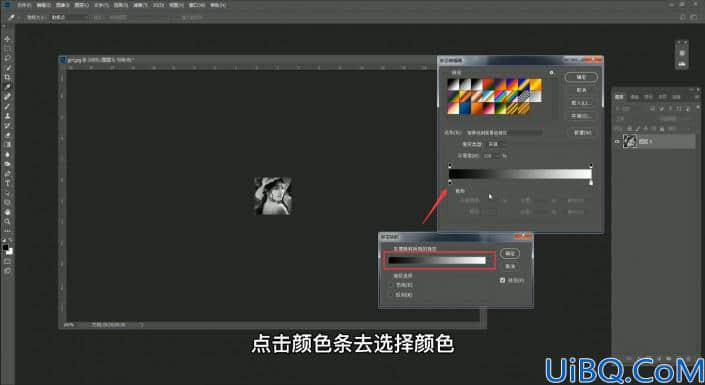This screenshot has height=385, width=705.
Task: Select the Crop tool
Action: tap(7, 77)
